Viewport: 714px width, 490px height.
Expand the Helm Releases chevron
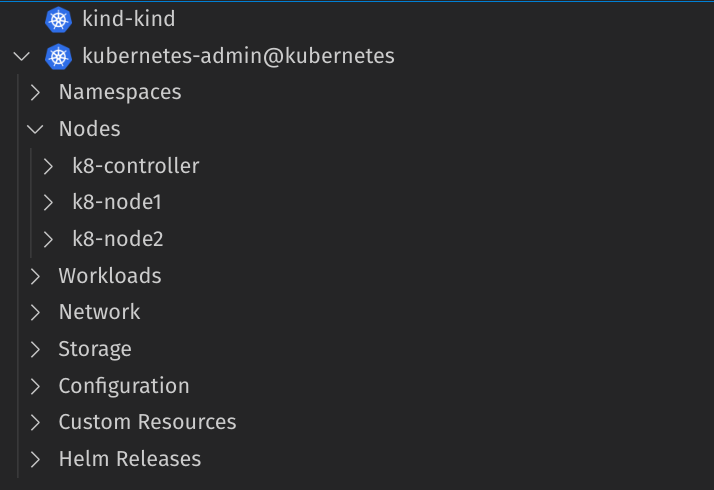(x=36, y=459)
